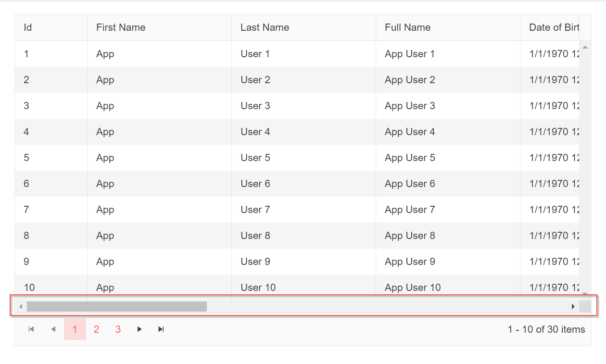
Task: Click the horizontal scrollbar thumb
Action: (115, 306)
